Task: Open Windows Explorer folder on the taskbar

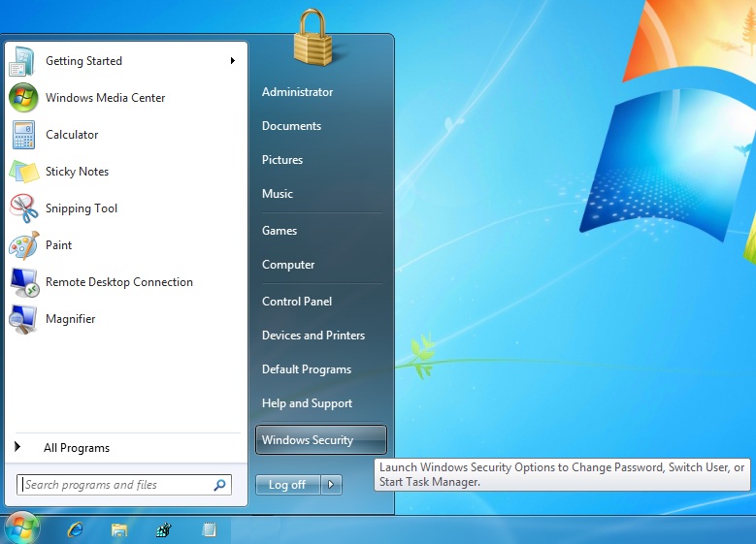Action: point(119,529)
